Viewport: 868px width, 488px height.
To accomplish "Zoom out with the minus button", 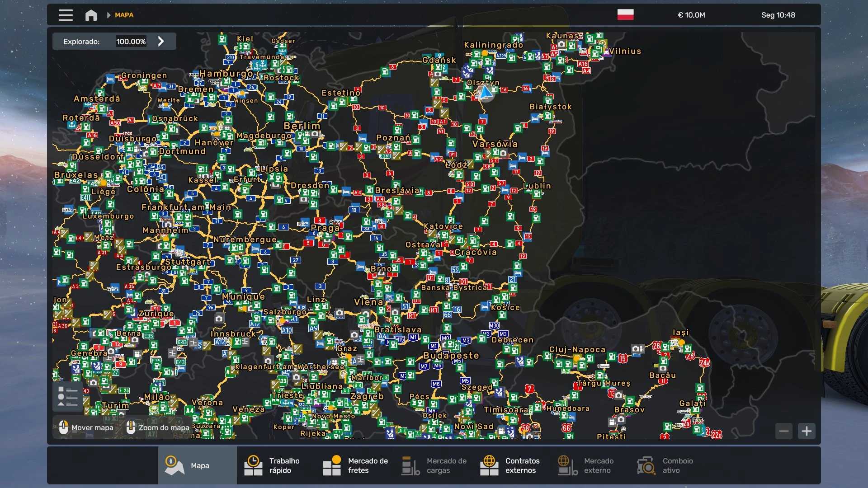I will coord(784,431).
